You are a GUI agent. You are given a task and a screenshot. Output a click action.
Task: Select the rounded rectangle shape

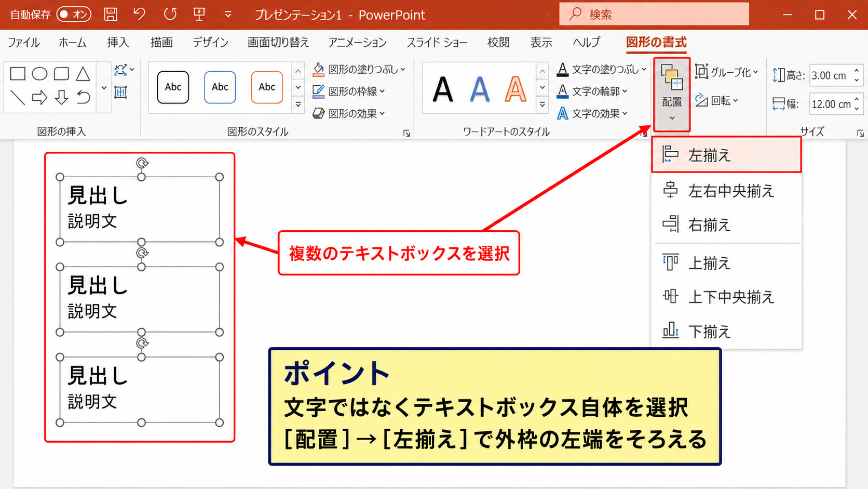[61, 74]
